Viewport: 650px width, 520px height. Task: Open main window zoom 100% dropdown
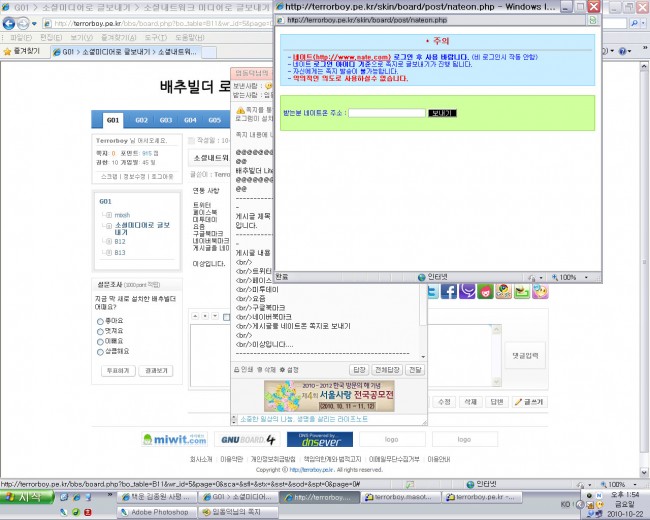(x=635, y=484)
